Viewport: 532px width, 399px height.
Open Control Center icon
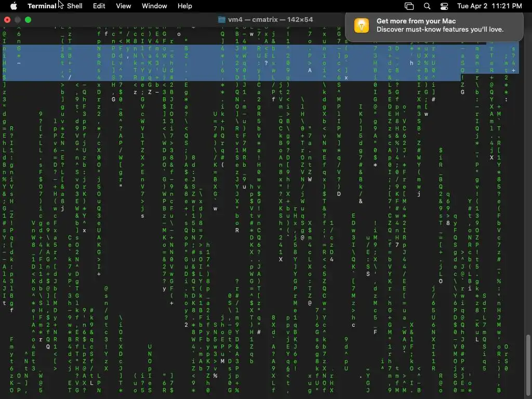coord(444,6)
